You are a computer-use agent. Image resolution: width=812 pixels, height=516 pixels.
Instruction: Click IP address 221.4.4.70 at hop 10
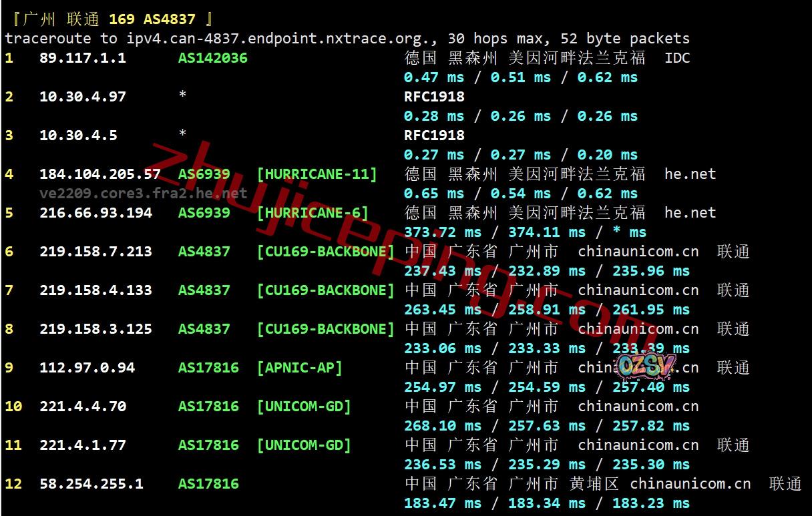(83, 407)
